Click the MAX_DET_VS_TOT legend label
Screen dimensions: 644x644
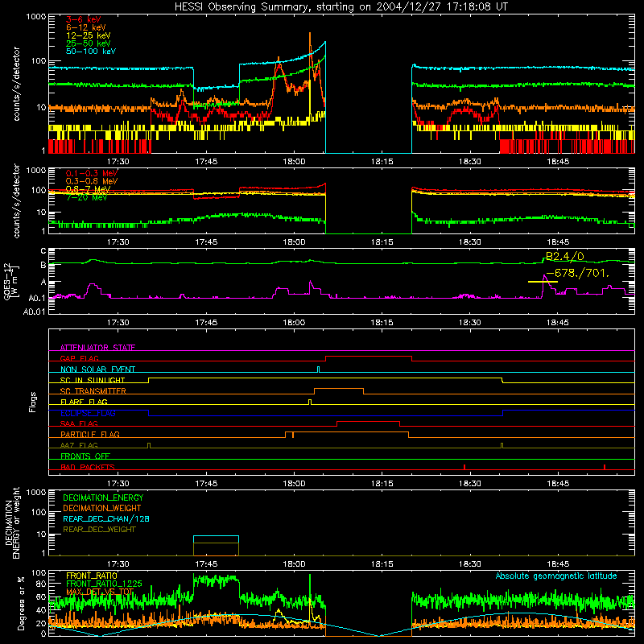pos(100,592)
